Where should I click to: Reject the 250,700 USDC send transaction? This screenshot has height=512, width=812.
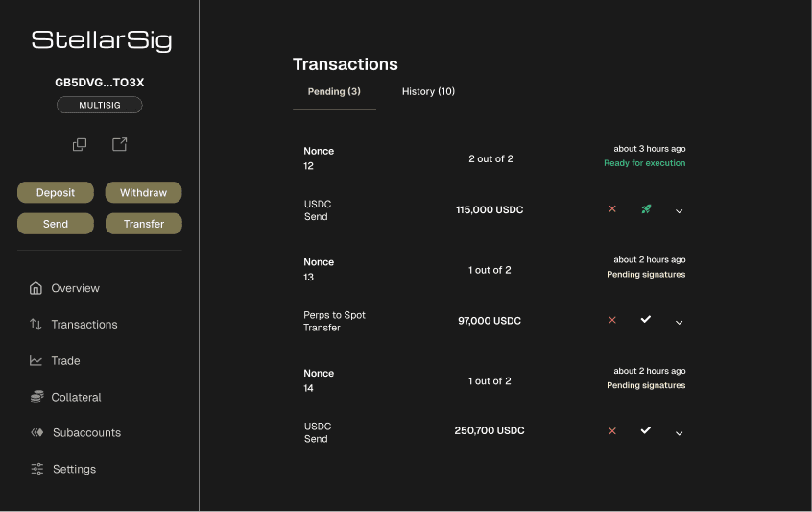pos(612,431)
